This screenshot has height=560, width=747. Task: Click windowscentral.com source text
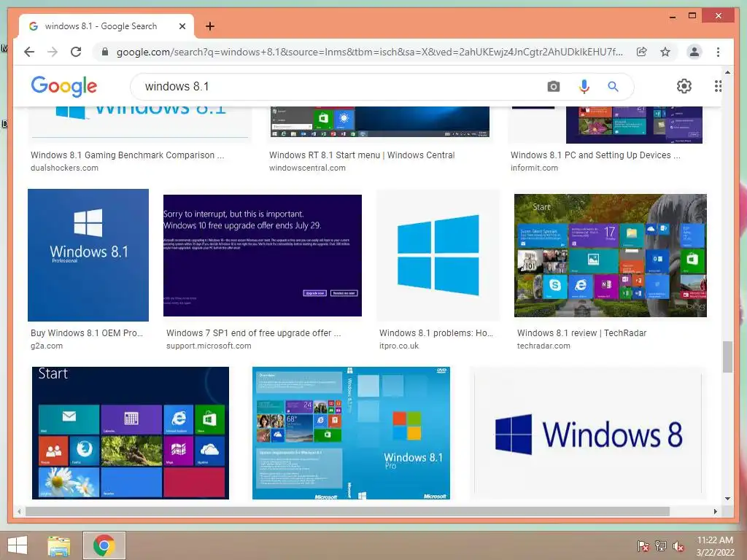(307, 168)
